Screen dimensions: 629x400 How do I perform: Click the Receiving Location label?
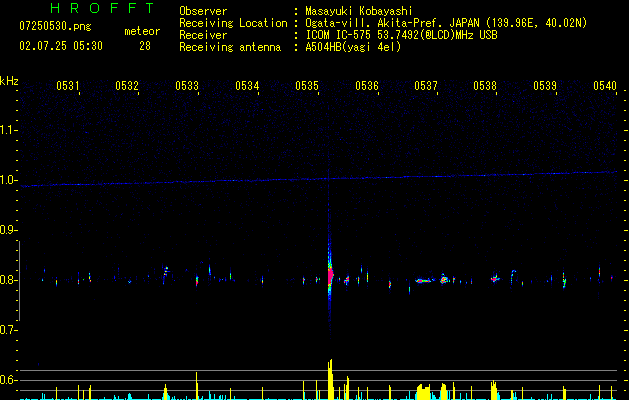[233, 23]
